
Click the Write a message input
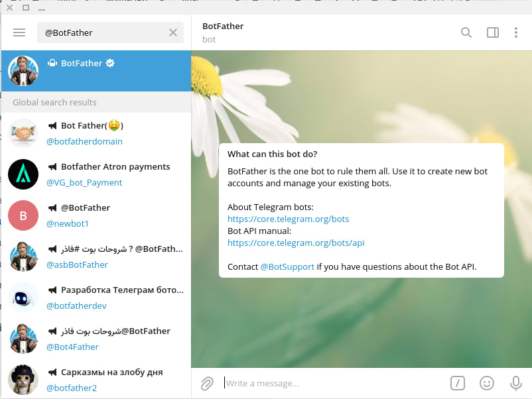[334, 383]
